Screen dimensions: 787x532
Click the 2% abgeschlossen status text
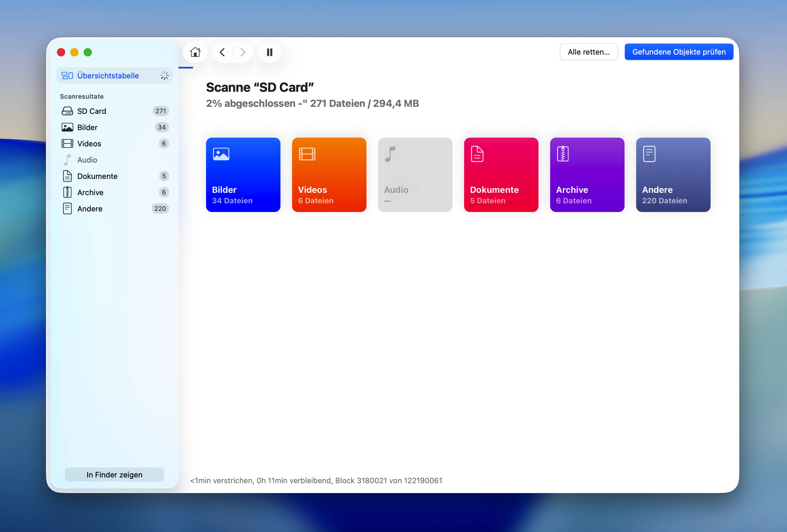pos(312,103)
